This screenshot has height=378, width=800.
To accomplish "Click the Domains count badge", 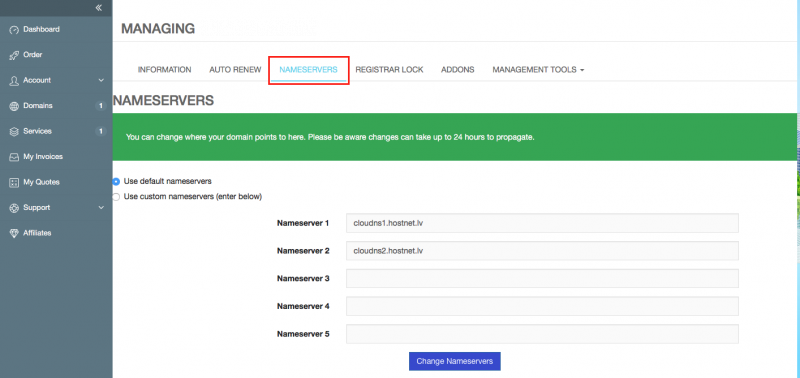I will tap(101, 106).
